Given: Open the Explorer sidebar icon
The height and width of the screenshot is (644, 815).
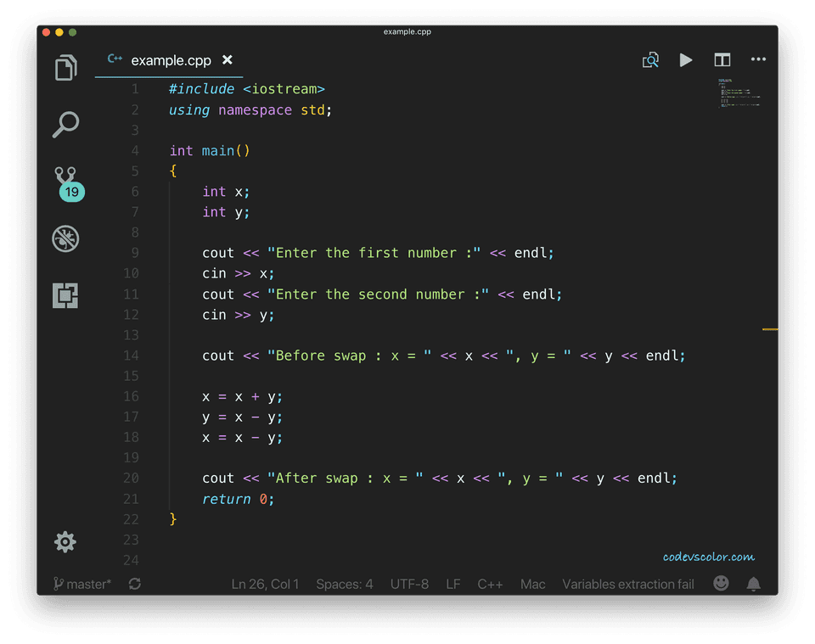Looking at the screenshot, I should (x=65, y=68).
